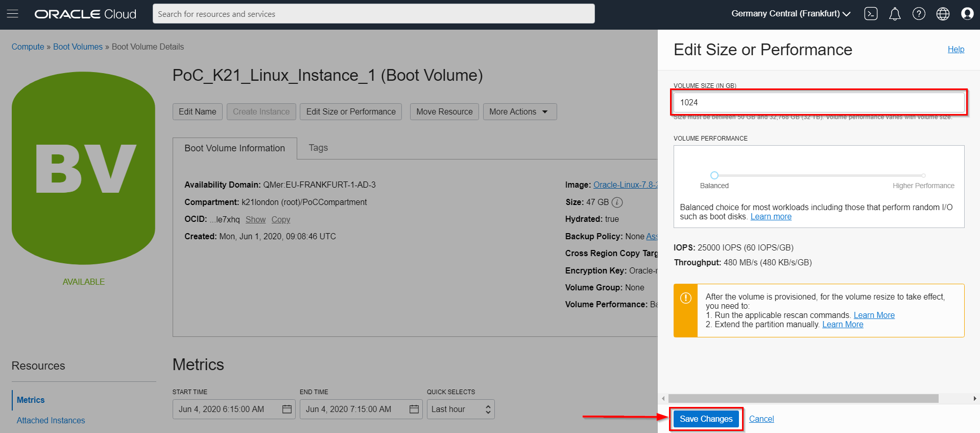
Task: Open the Germany Central (Frankfurt) region dropdown
Action: [x=791, y=14]
